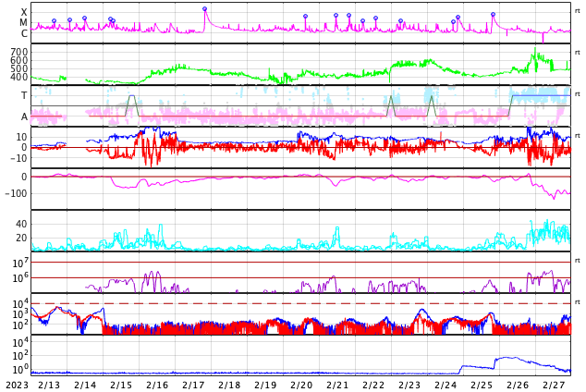The width and height of the screenshot is (586, 392).
Task: Select the 500 axis value
Action: coord(19,68)
